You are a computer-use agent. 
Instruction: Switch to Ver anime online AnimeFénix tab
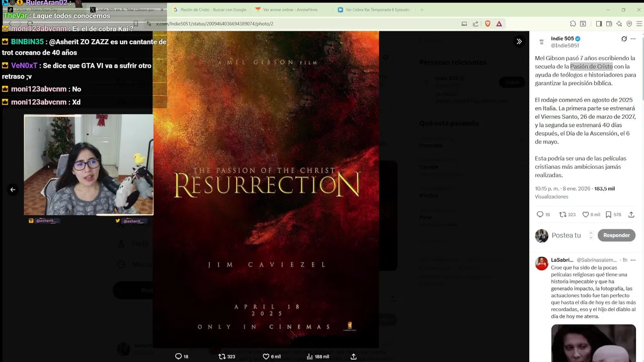coord(290,10)
